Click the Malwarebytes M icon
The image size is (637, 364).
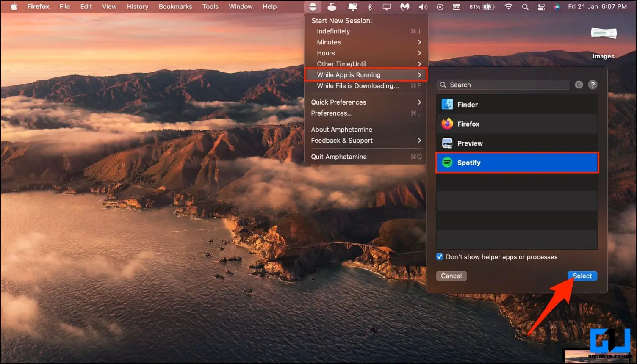(405, 7)
